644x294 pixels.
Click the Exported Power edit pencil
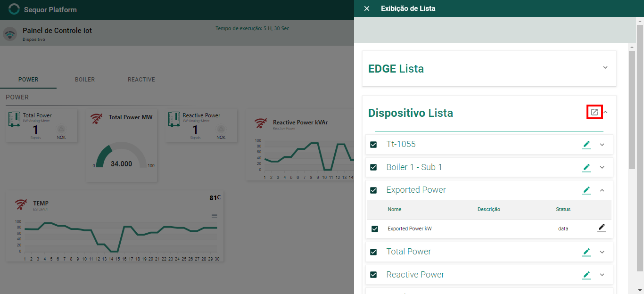coord(586,190)
